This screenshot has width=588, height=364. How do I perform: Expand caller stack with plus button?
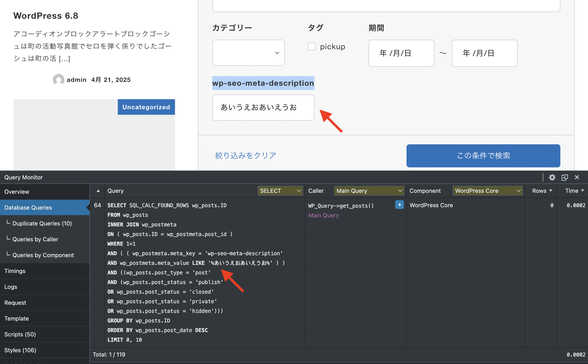pos(399,205)
